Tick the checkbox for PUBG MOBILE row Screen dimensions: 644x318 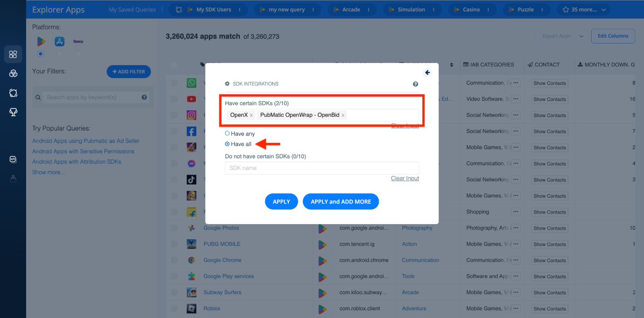pyautogui.click(x=174, y=244)
